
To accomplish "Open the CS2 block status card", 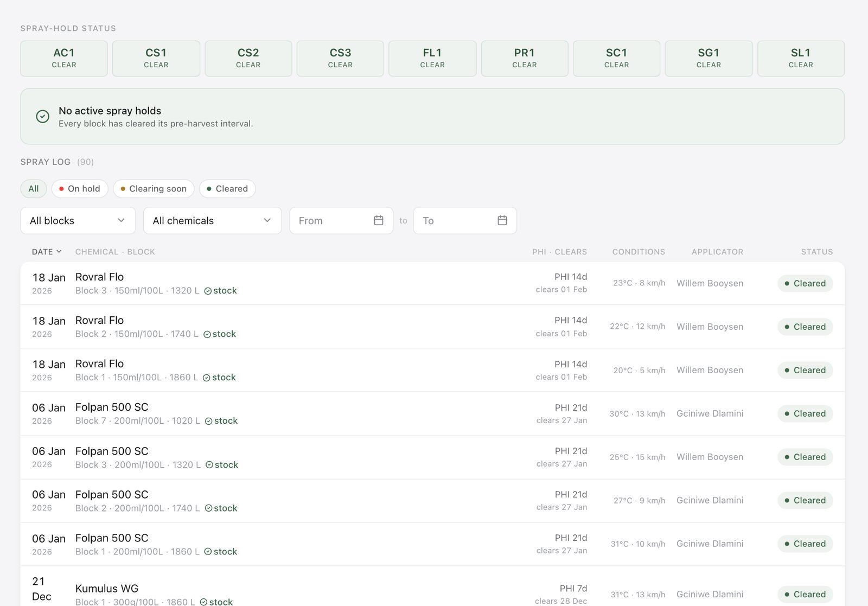I will click(x=248, y=59).
